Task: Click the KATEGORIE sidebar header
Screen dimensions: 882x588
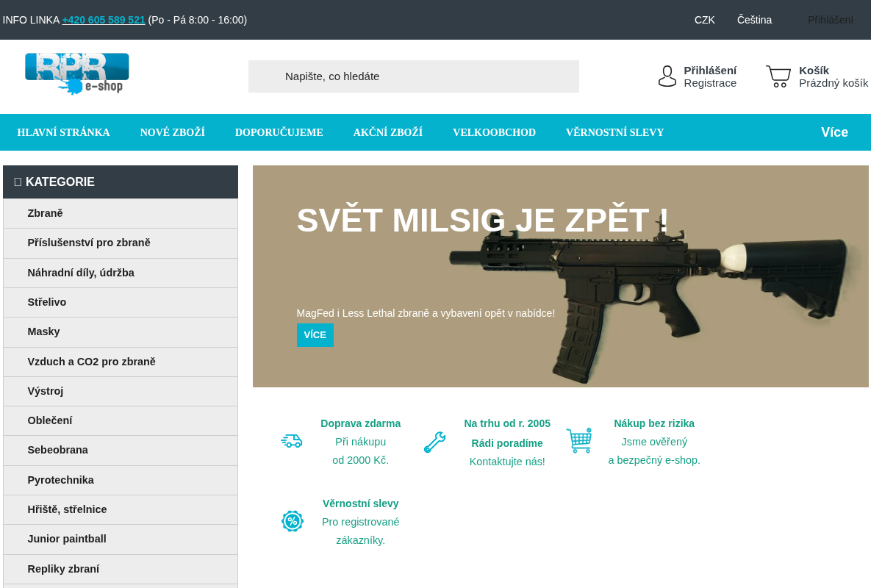Action: point(121,182)
